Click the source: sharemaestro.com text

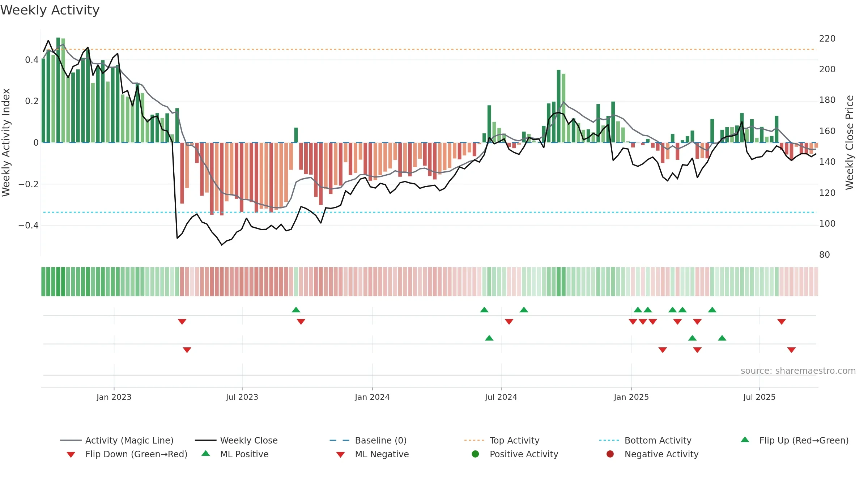click(798, 371)
